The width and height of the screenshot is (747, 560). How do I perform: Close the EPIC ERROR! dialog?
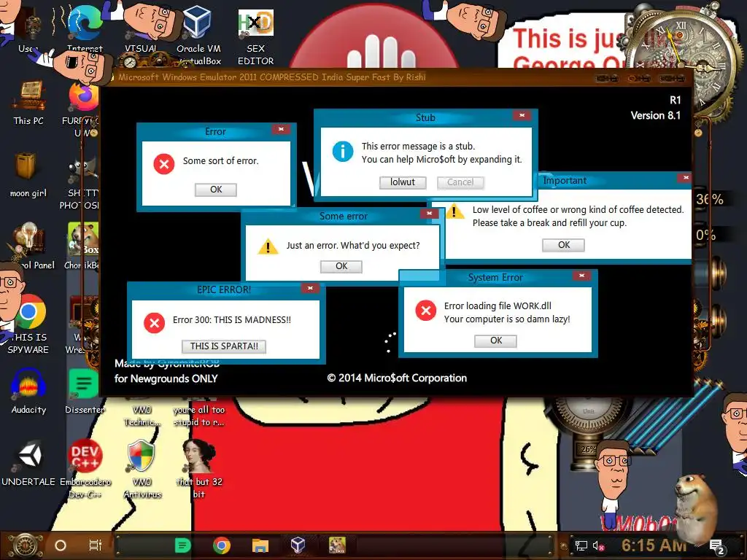(x=310, y=288)
